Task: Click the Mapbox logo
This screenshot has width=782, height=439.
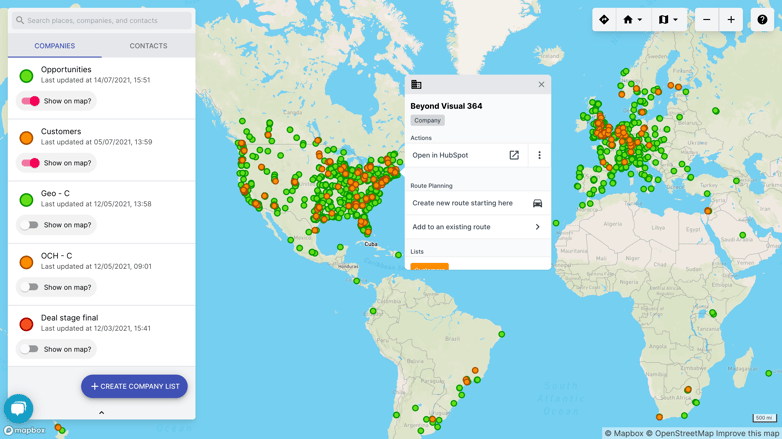Action: [x=24, y=430]
